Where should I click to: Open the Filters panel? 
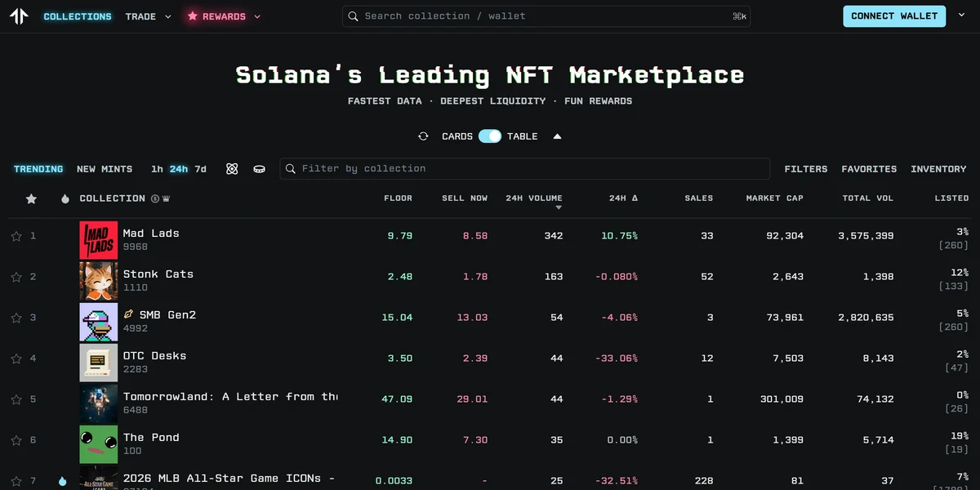tap(806, 169)
